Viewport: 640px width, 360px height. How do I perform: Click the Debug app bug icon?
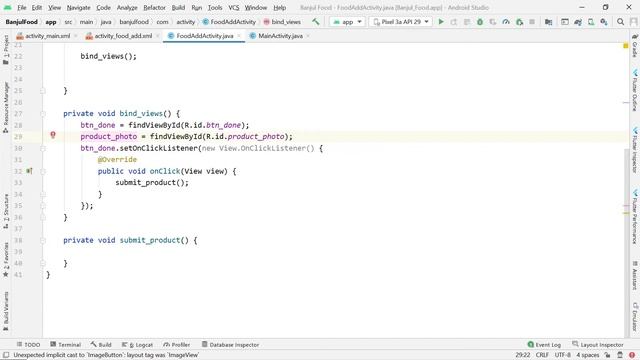click(480, 22)
